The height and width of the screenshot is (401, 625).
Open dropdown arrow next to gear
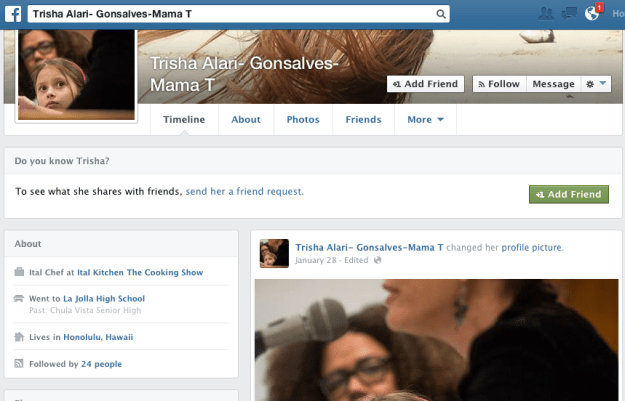pos(603,83)
